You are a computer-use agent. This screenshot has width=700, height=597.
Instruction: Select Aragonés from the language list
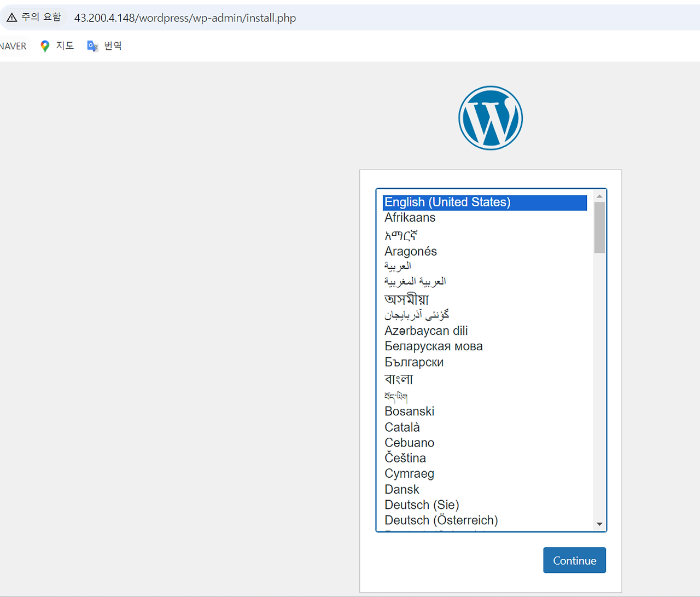pyautogui.click(x=485, y=251)
